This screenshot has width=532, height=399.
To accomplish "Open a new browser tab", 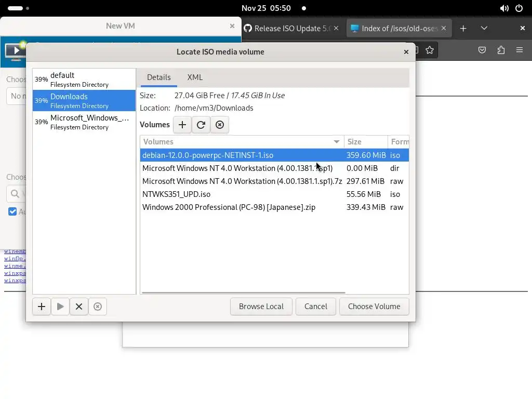I will (463, 29).
